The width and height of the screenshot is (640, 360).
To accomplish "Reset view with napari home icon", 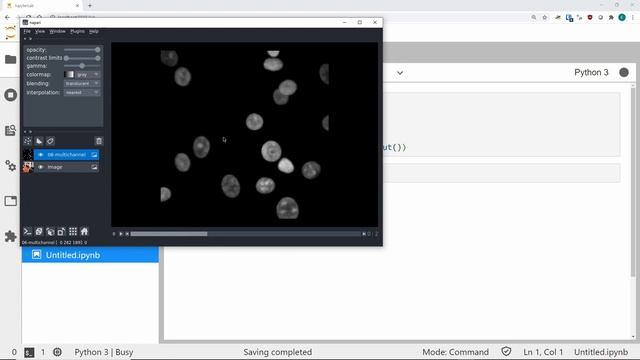I will (84, 231).
